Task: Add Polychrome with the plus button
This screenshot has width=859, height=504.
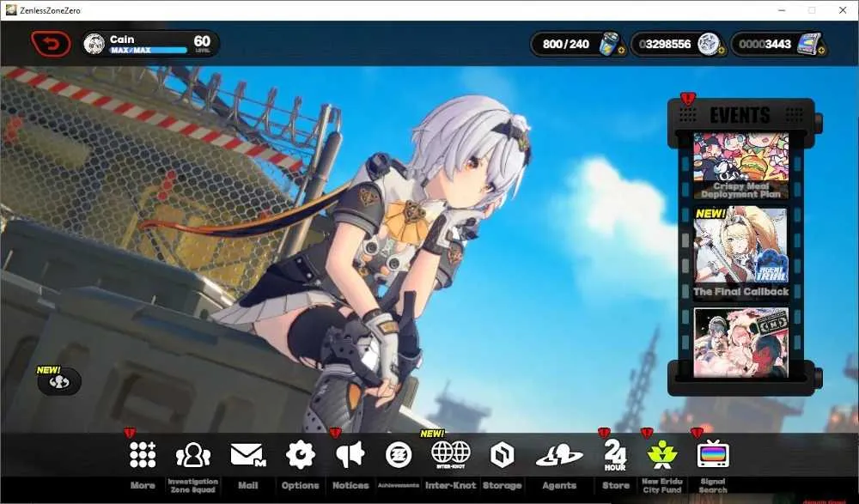Action: [x=822, y=51]
